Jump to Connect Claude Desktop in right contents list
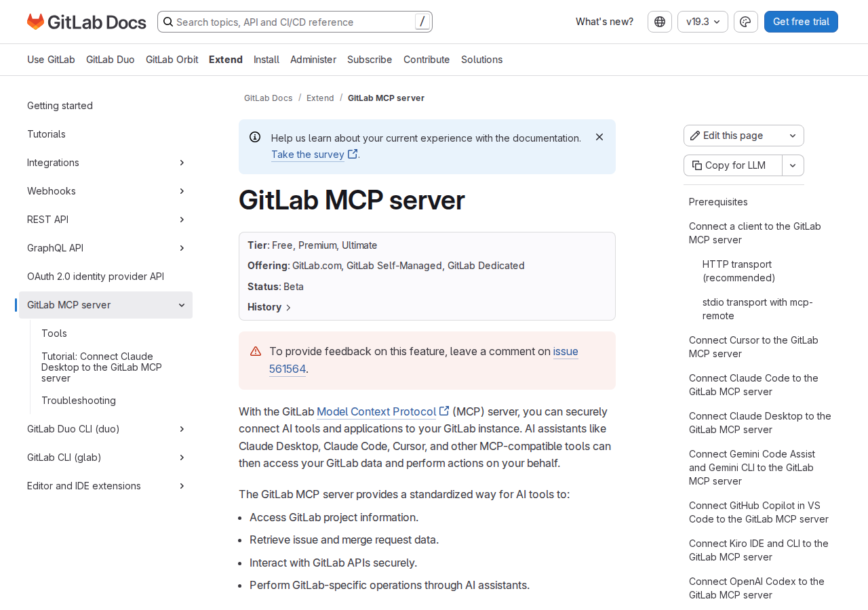 click(760, 423)
